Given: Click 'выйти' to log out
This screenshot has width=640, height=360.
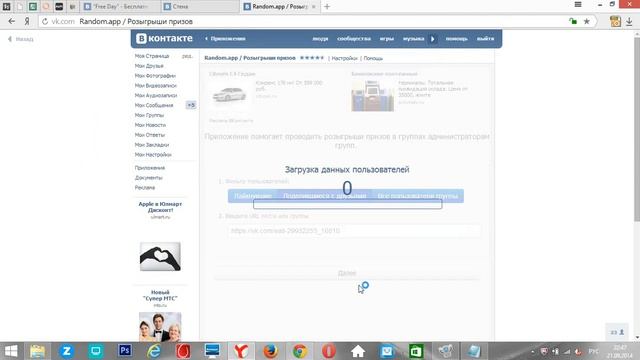Looking at the screenshot, I should point(485,39).
